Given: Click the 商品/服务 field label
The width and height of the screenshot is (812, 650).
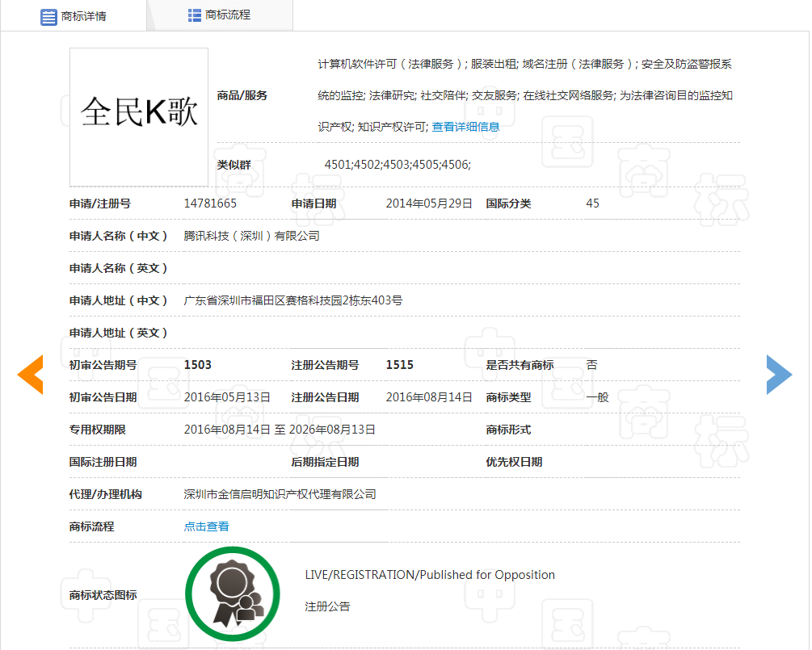Looking at the screenshot, I should [242, 95].
